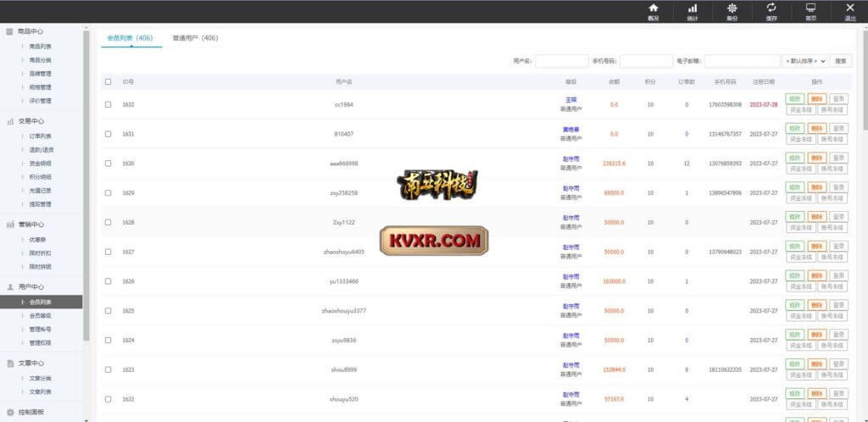Check the box for ID 1632
The width and height of the screenshot is (868, 422).
108,104
